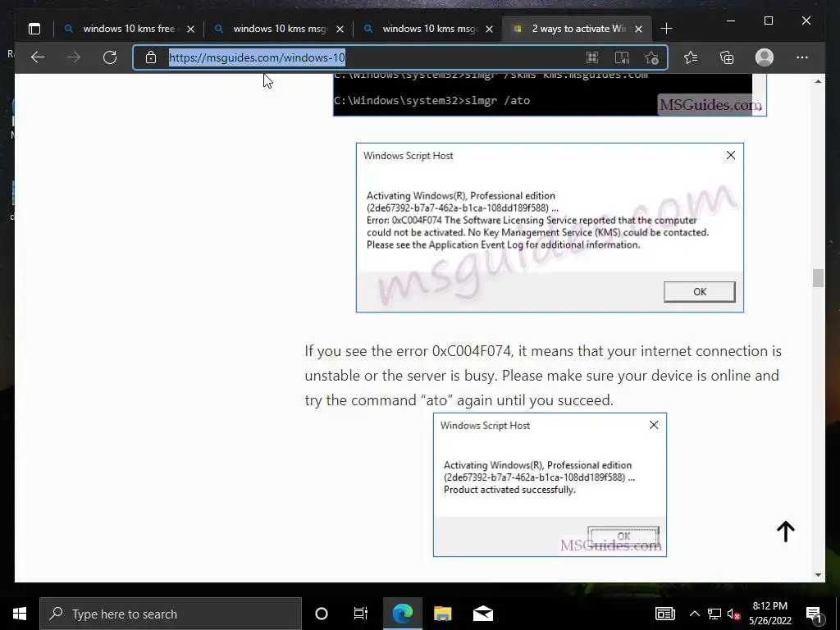
Task: Open the Windows Start menu
Action: point(20,614)
